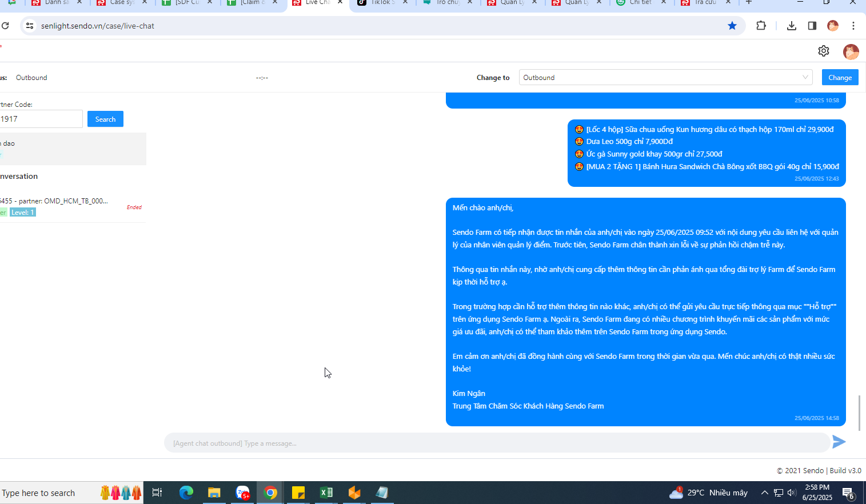Switch to the SDF spreadsheet tab

(187, 2)
